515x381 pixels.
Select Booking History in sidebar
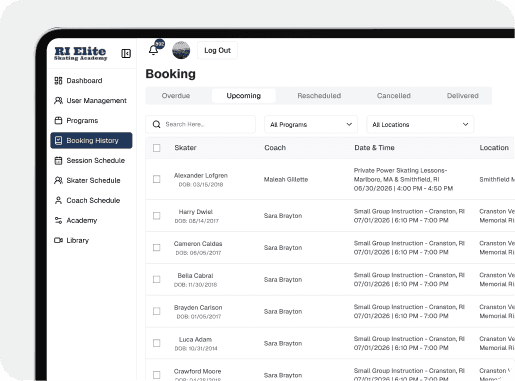(x=91, y=140)
